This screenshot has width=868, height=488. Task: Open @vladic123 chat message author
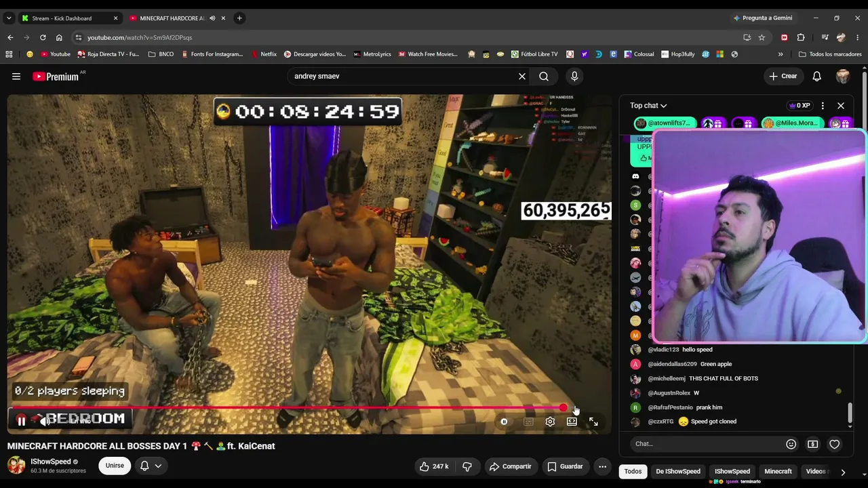click(x=663, y=350)
